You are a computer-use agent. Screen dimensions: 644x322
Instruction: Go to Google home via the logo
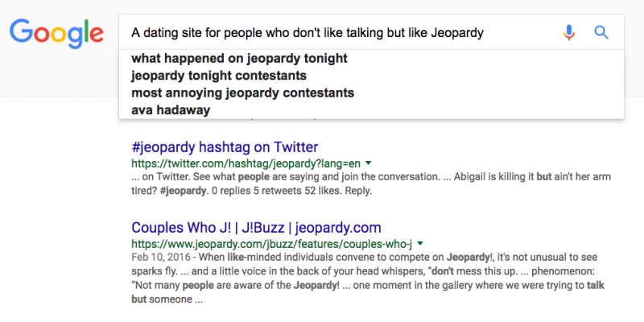point(56,34)
